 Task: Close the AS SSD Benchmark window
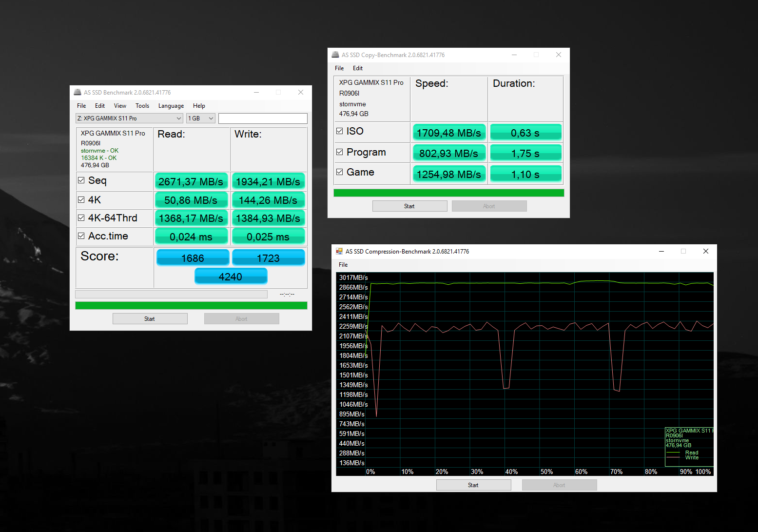coord(301,92)
